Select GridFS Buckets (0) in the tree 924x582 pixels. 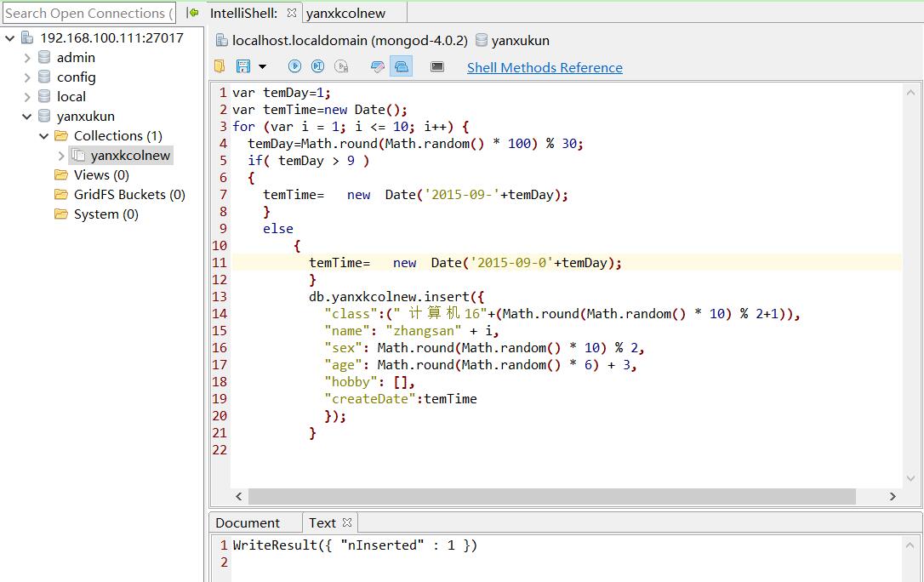(x=129, y=194)
